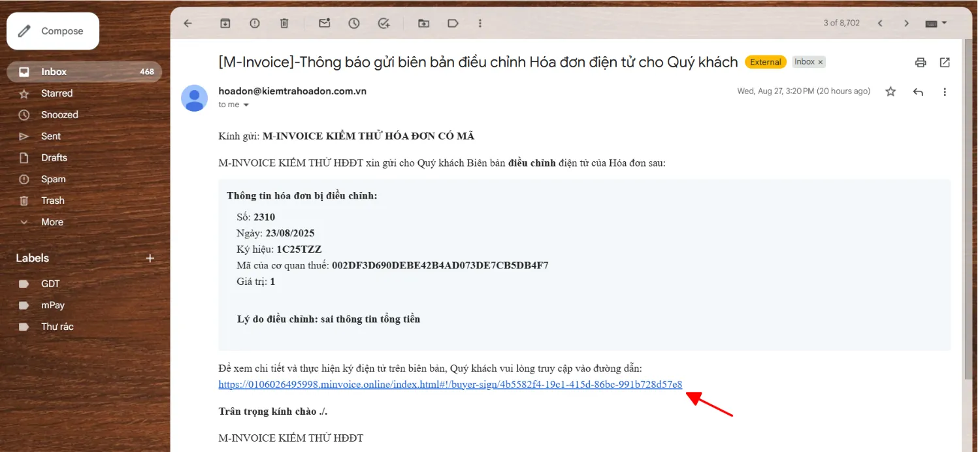Viewport: 980px width, 452px height.
Task: Click the invoice symbol 1C25TZZ
Action: [299, 250]
